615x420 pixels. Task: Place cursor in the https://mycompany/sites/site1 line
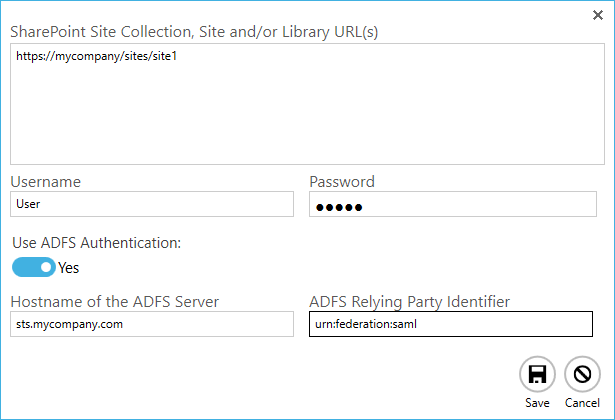pyautogui.click(x=96, y=56)
